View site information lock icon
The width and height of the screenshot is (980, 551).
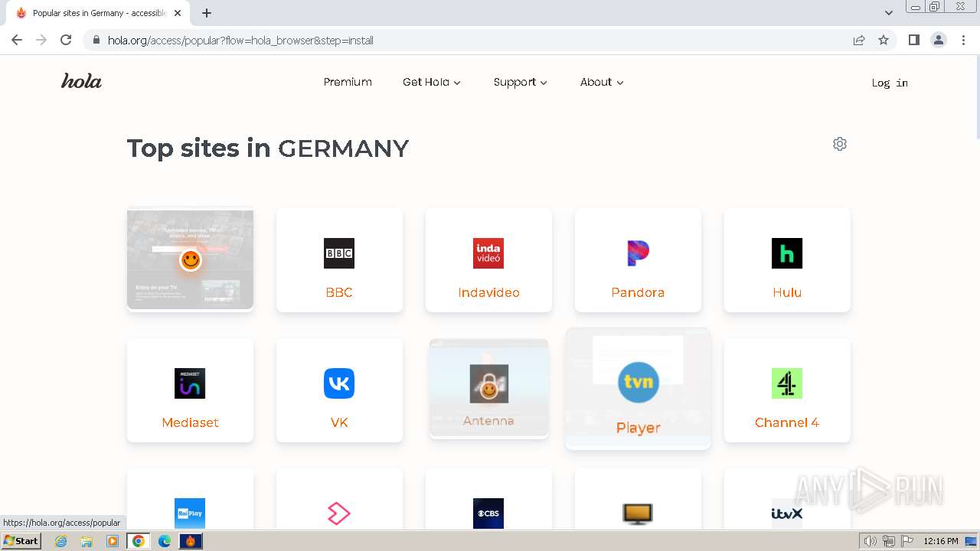coord(96,40)
